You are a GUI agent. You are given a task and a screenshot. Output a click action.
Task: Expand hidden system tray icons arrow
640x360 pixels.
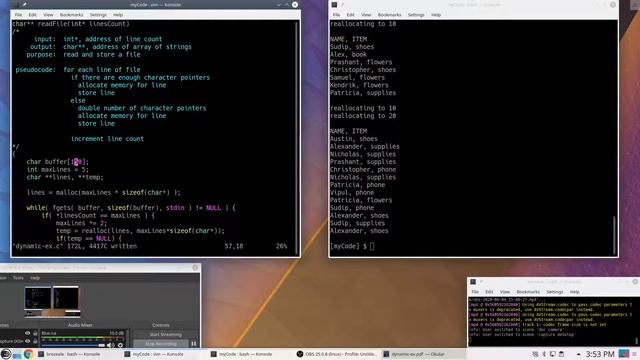coord(578,354)
